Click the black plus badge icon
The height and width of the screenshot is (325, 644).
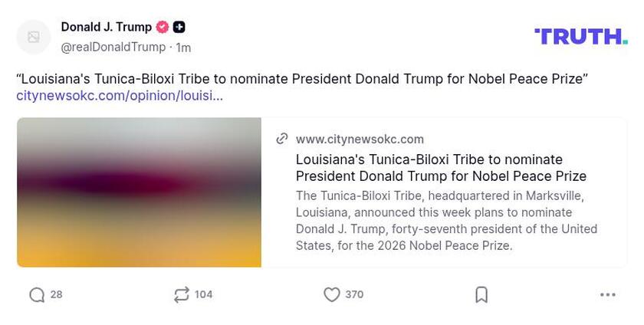(179, 27)
